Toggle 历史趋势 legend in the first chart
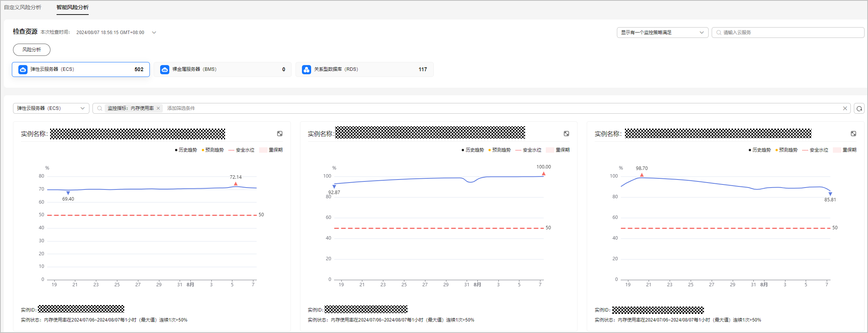This screenshot has width=868, height=333. click(186, 150)
